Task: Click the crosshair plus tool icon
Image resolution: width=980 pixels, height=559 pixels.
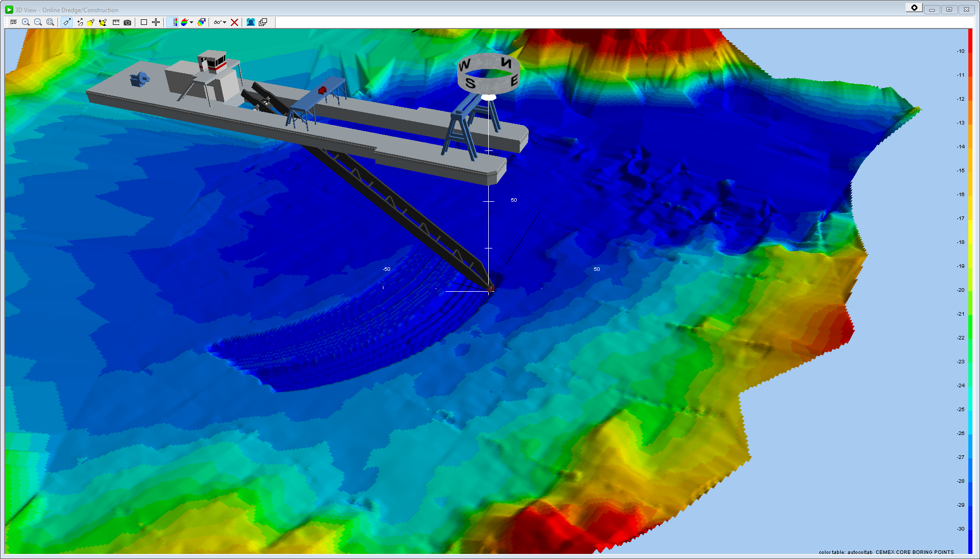Action: point(156,22)
